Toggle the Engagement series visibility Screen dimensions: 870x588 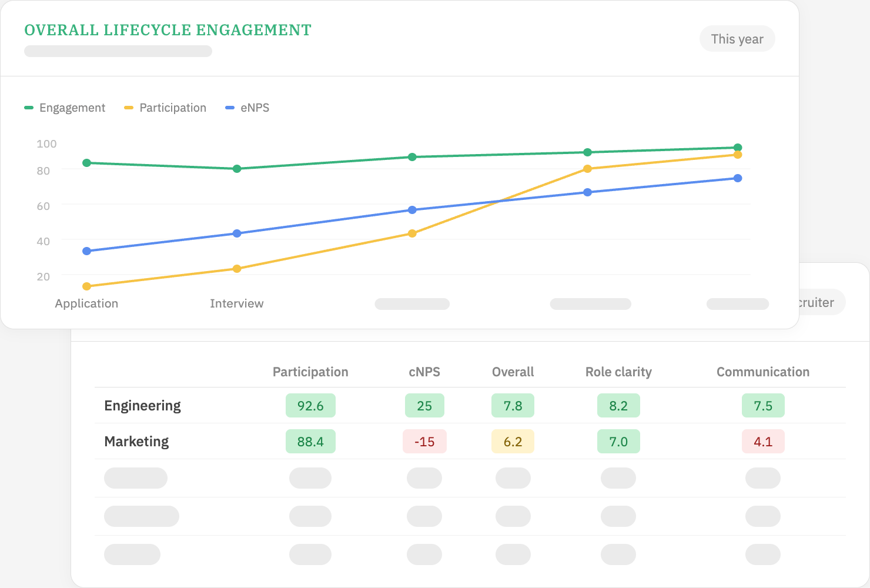tap(65, 108)
